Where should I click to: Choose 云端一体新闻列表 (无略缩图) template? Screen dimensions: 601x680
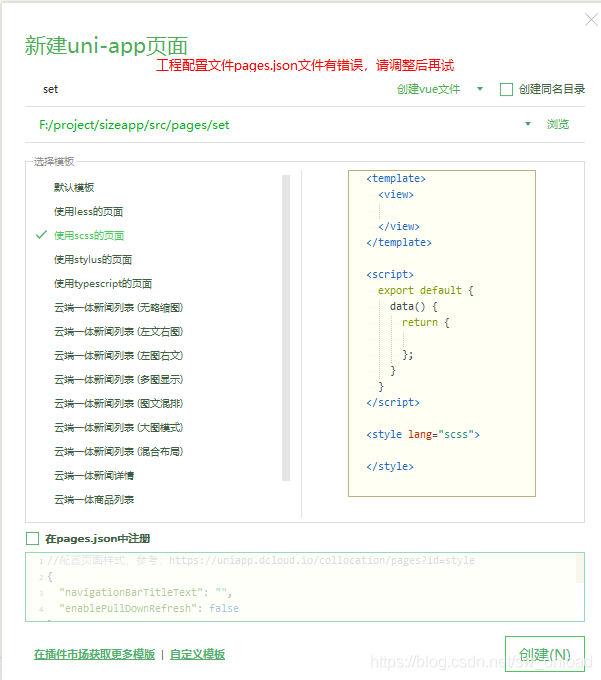coord(118,308)
